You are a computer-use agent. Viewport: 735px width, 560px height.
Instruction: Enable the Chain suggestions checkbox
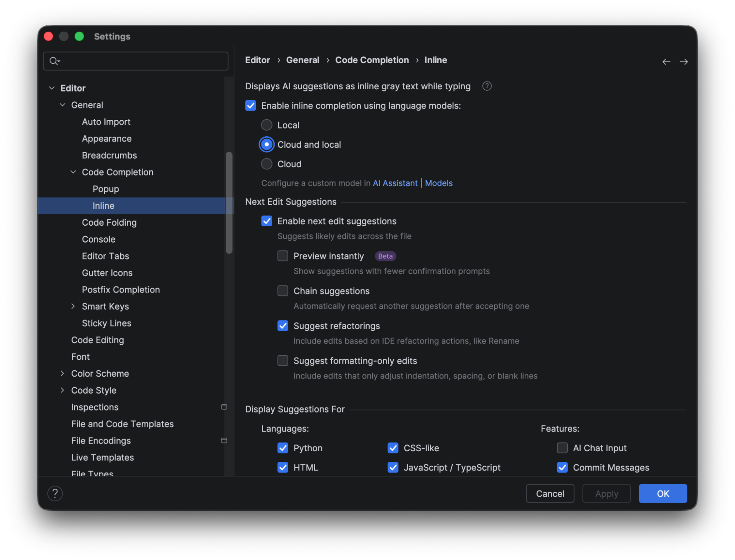click(282, 291)
